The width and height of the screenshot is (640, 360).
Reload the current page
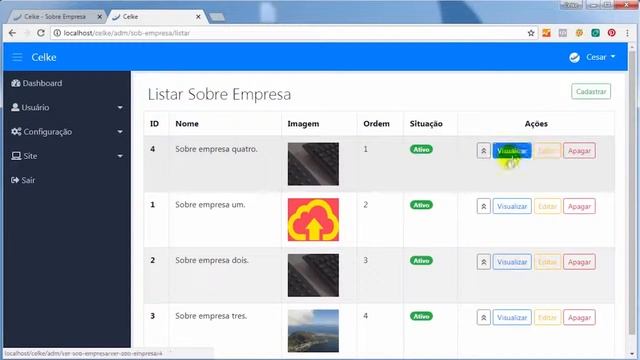coord(40,33)
